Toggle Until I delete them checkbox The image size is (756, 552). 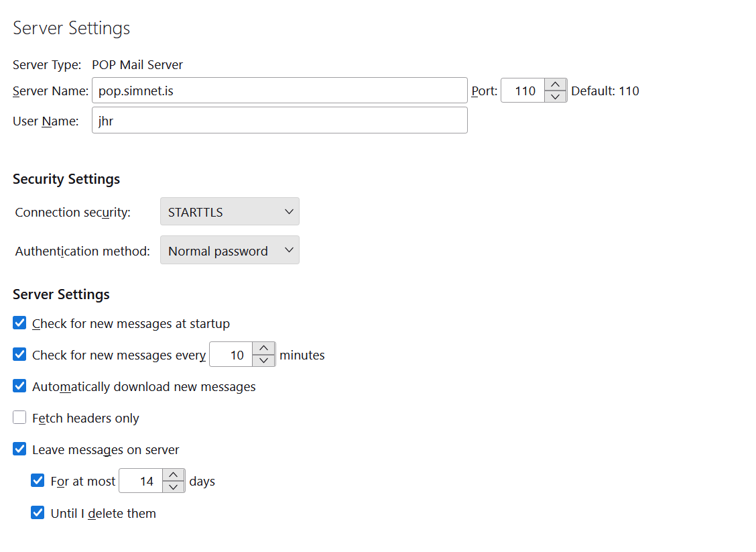pyautogui.click(x=38, y=513)
